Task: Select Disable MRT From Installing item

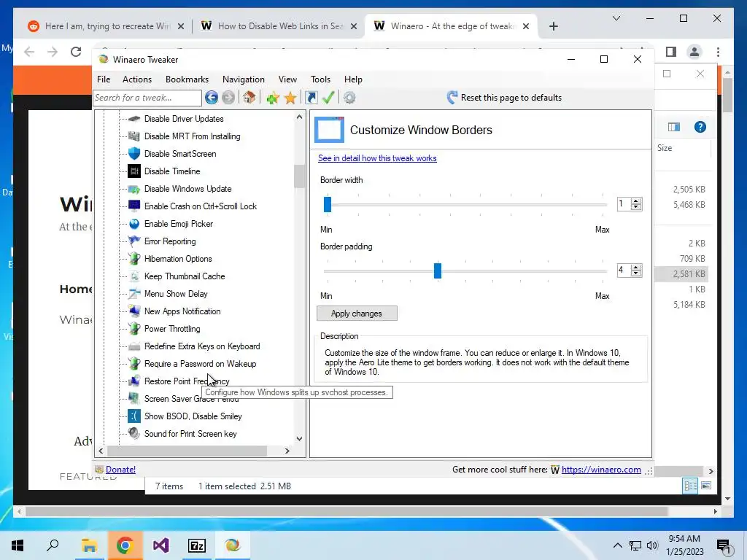Action: point(192,136)
